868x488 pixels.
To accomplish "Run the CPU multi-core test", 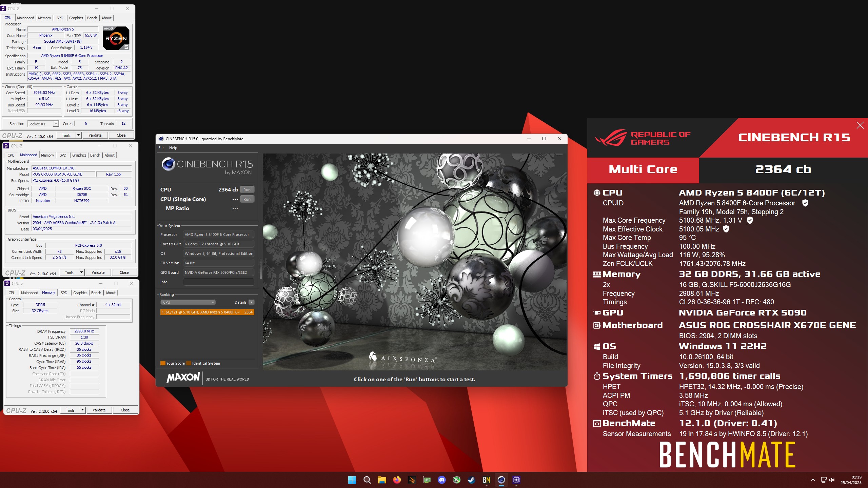I will click(x=247, y=190).
